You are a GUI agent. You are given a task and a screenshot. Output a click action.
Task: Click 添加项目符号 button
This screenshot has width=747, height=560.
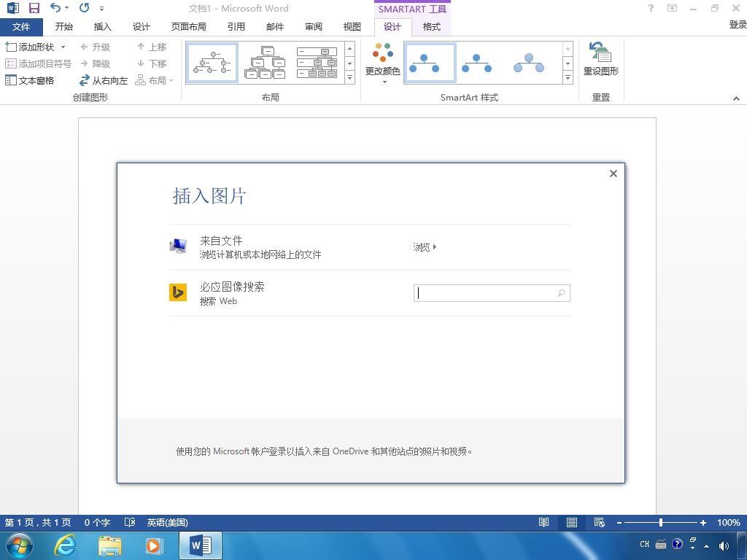39,63
